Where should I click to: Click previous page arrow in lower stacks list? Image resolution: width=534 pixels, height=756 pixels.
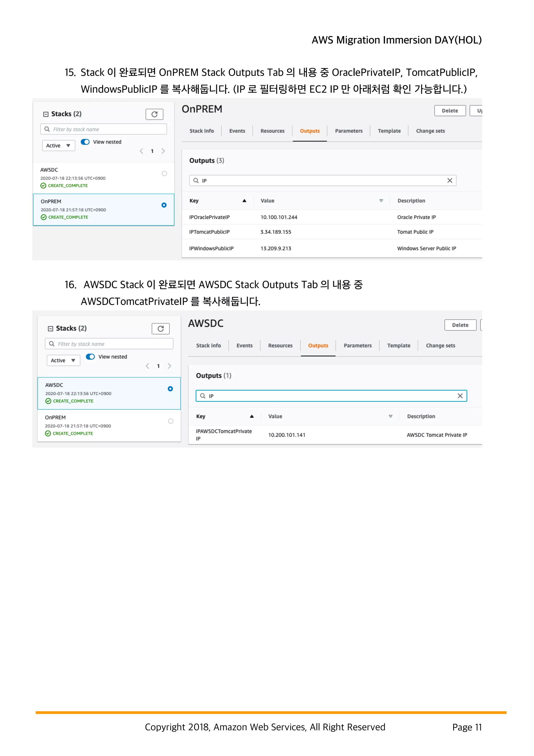147,366
